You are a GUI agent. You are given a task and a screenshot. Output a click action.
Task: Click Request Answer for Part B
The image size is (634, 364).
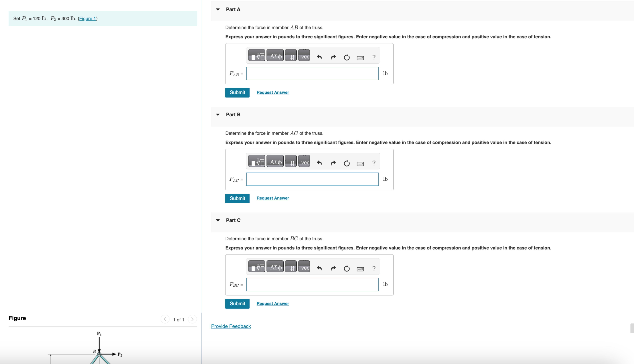[x=272, y=198]
